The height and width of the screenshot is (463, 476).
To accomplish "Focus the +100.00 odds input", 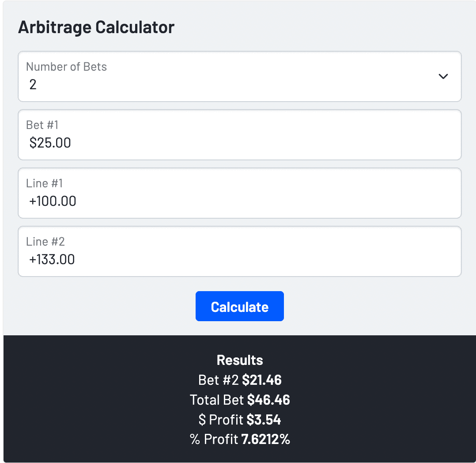I will 53,201.
